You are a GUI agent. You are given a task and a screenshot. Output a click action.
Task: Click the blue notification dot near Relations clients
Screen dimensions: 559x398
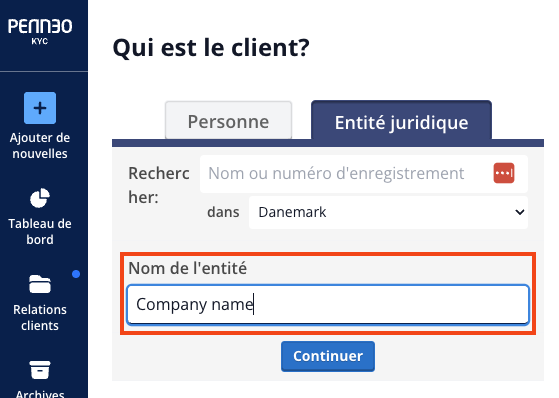(76, 274)
